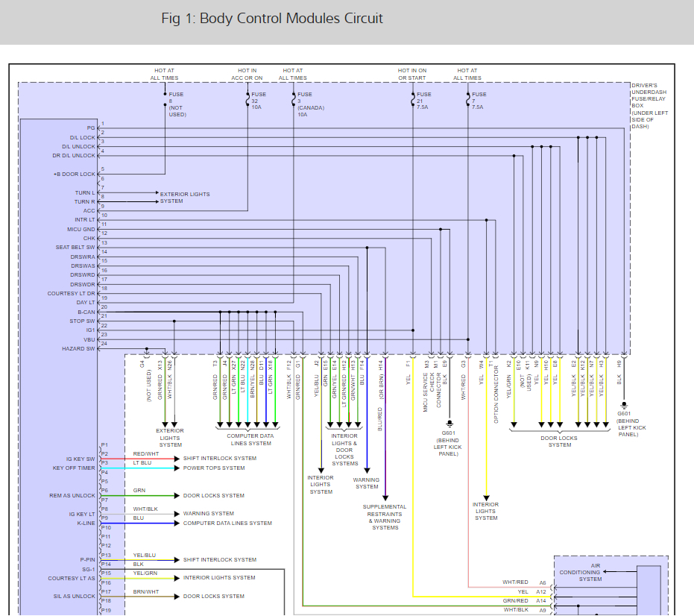Select the 'IG KEY LT' pin label
The image size is (694, 616).
click(x=82, y=514)
